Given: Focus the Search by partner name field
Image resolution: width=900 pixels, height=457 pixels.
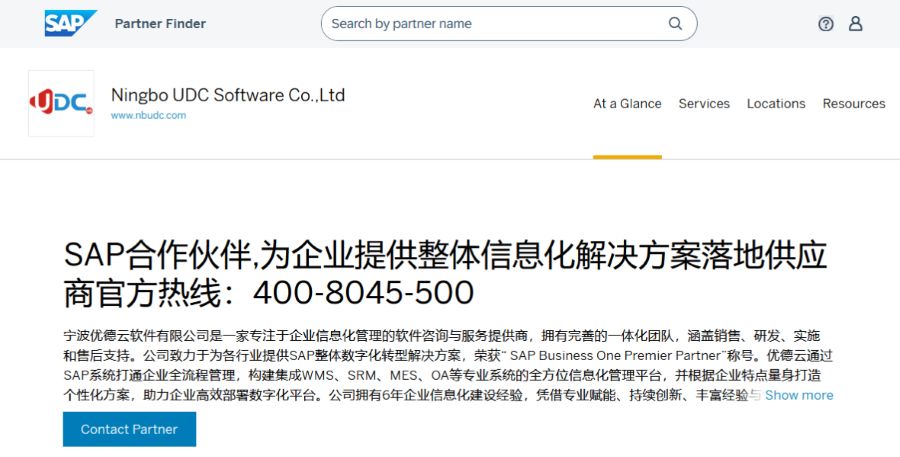Looking at the screenshot, I should coord(509,24).
